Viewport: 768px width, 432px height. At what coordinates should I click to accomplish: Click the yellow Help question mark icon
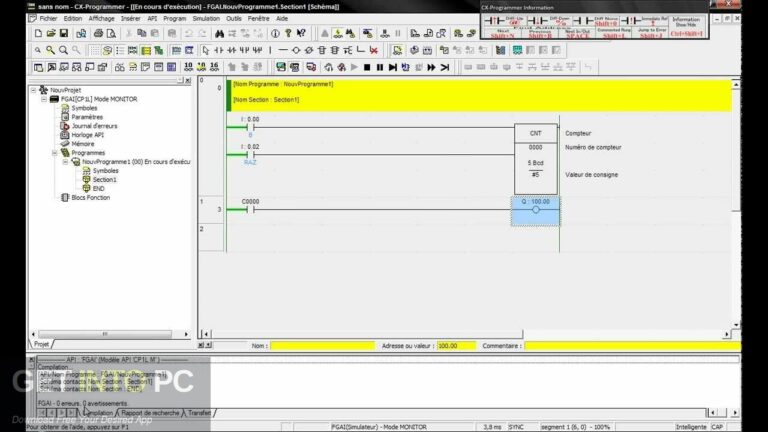click(288, 33)
